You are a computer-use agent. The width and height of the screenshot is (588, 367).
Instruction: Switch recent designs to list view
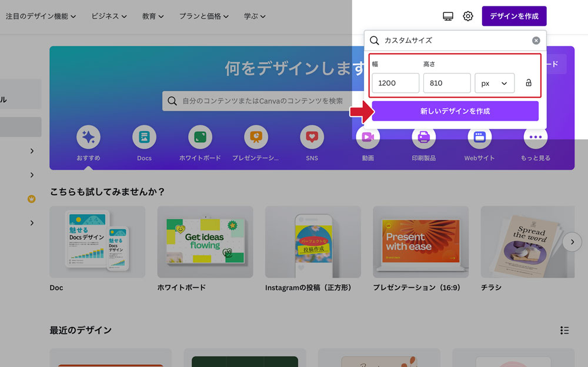click(x=564, y=330)
